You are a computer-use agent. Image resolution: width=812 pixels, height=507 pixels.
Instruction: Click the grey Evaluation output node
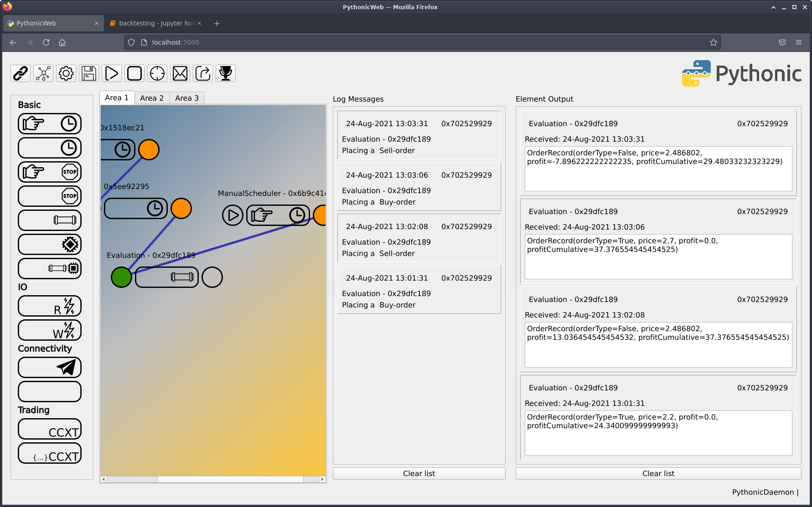[212, 277]
